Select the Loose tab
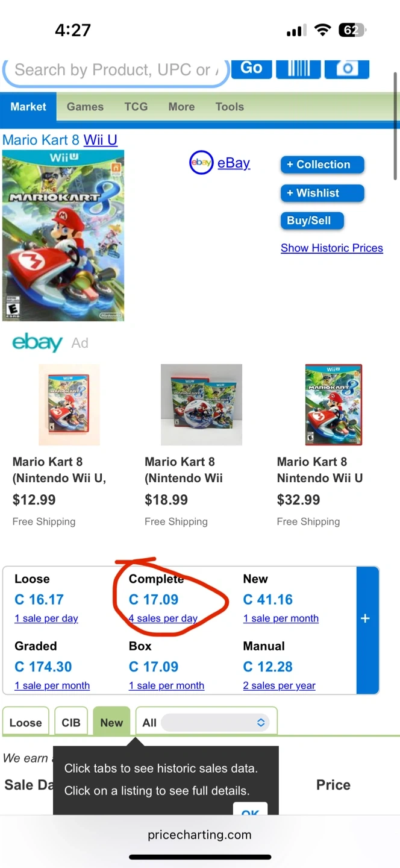400x868 pixels. tap(26, 722)
